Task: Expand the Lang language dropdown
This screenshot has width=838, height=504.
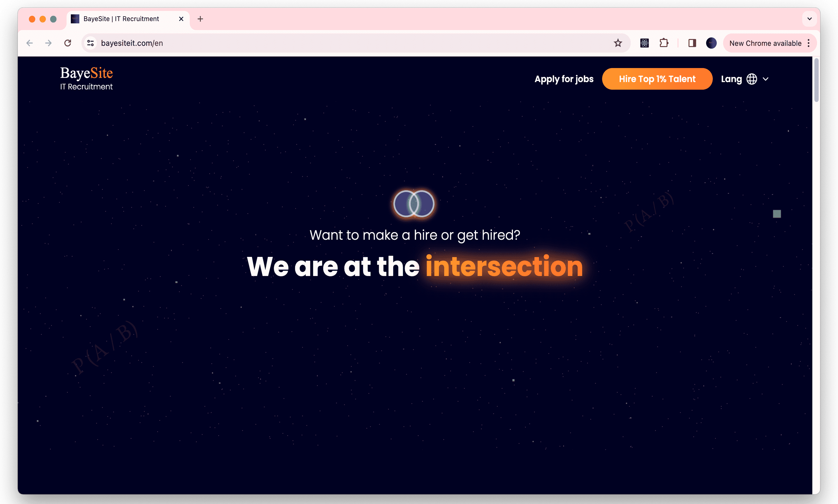Action: [x=745, y=78]
